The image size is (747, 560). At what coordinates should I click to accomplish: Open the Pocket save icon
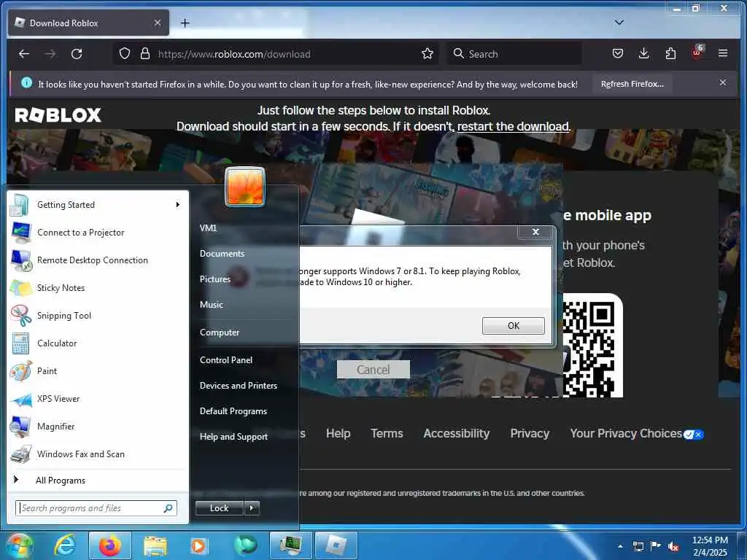pos(617,53)
